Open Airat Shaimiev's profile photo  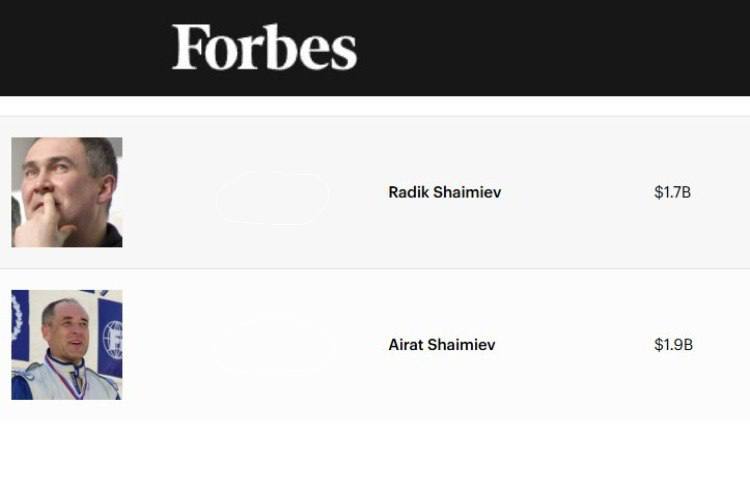click(67, 345)
